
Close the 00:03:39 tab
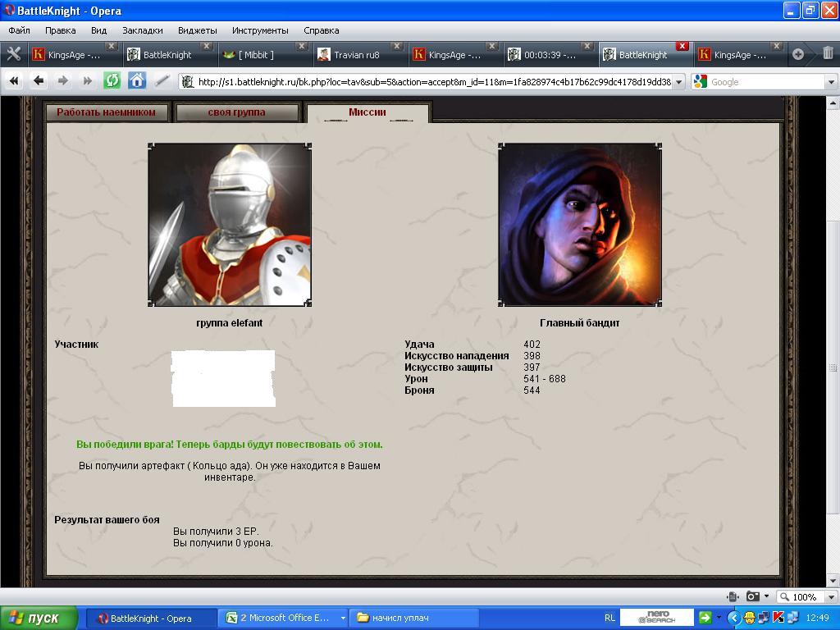[587, 46]
